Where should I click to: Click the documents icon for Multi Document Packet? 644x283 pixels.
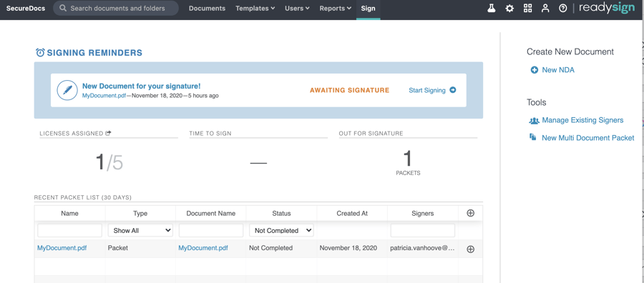[532, 137]
